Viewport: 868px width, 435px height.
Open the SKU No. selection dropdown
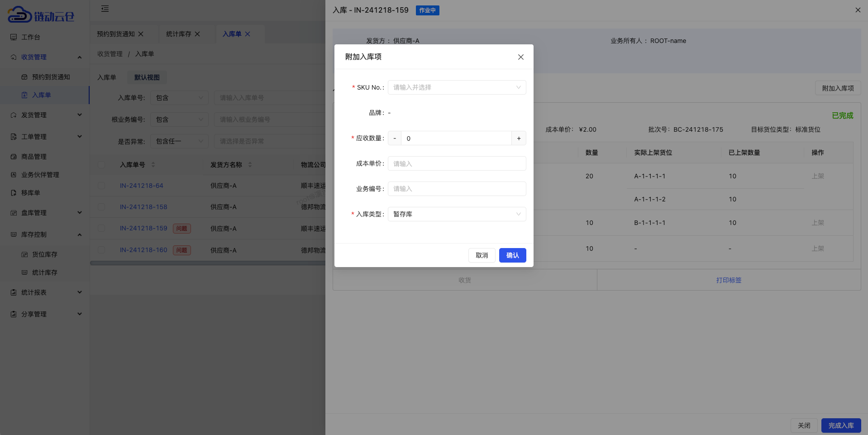[456, 87]
